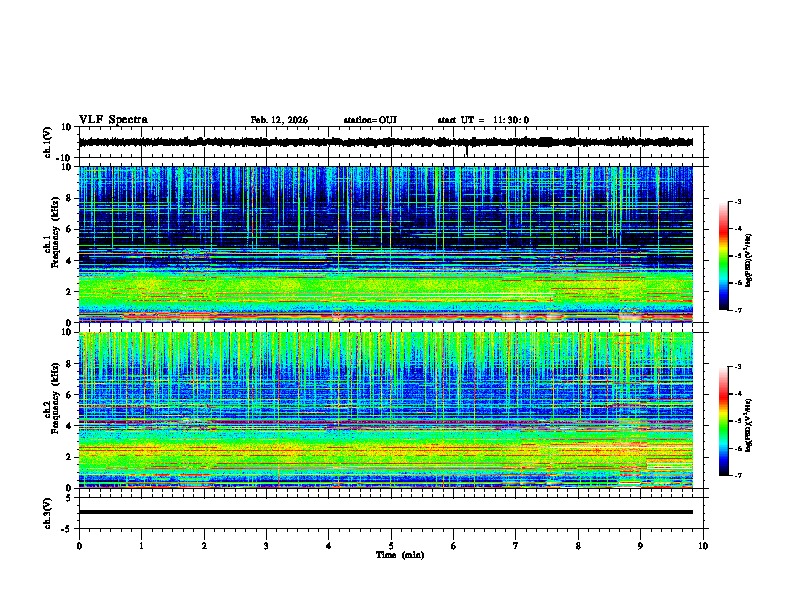Click the ch.2 PSD color scale bar

click(723, 421)
